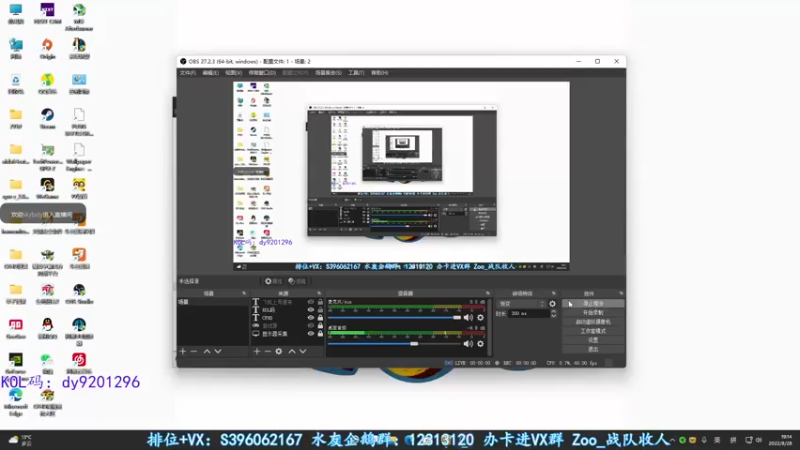
Task: Open the QQ penguin desktop shortcut
Action: [x=47, y=329]
